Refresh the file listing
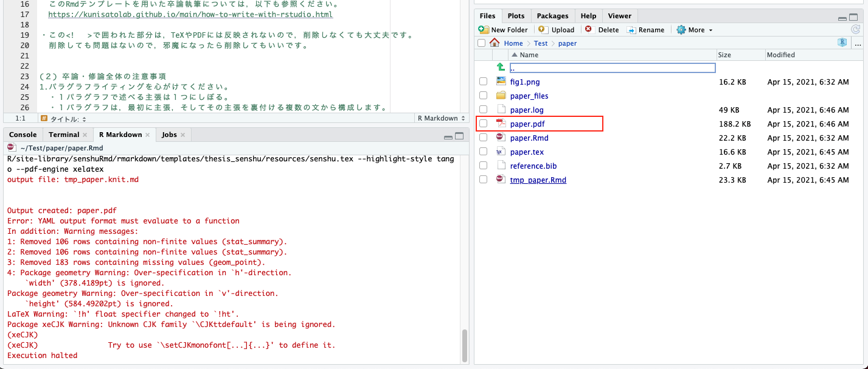 (855, 30)
